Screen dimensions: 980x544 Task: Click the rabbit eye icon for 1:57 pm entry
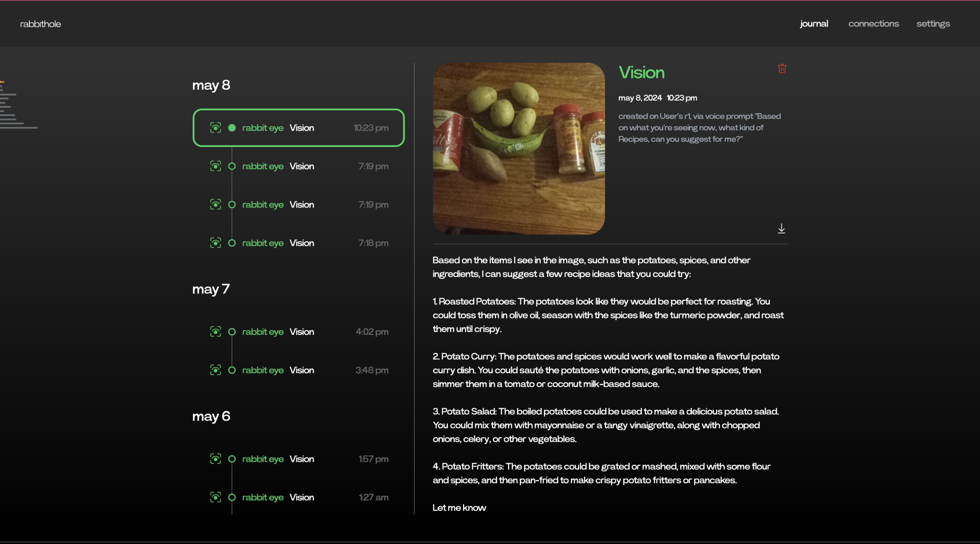pyautogui.click(x=216, y=459)
